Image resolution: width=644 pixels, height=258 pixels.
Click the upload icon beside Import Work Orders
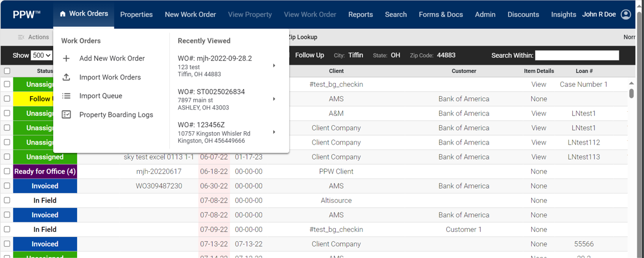66,77
